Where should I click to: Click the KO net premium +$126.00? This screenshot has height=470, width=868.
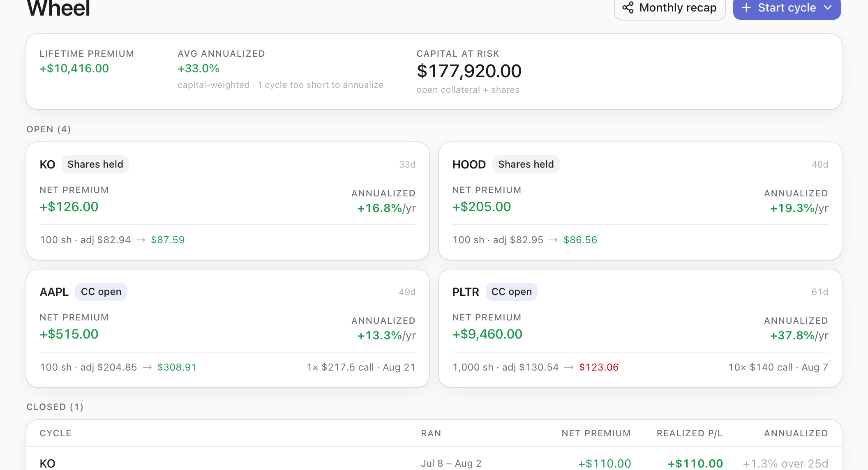[69, 207]
